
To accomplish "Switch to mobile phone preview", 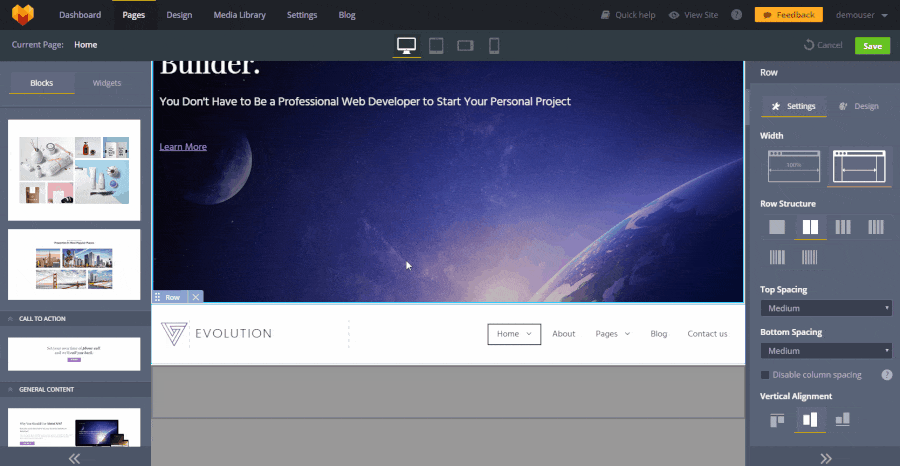I will [x=494, y=46].
